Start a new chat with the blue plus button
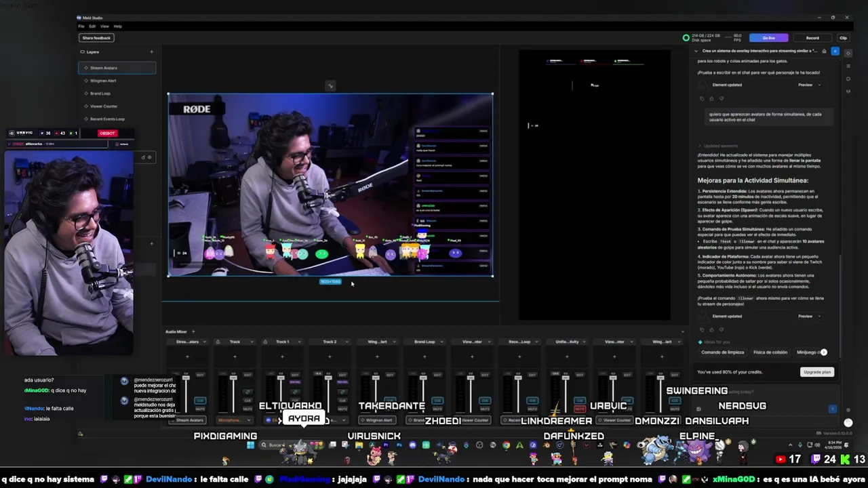The width and height of the screenshot is (868, 488). pyautogui.click(x=835, y=51)
